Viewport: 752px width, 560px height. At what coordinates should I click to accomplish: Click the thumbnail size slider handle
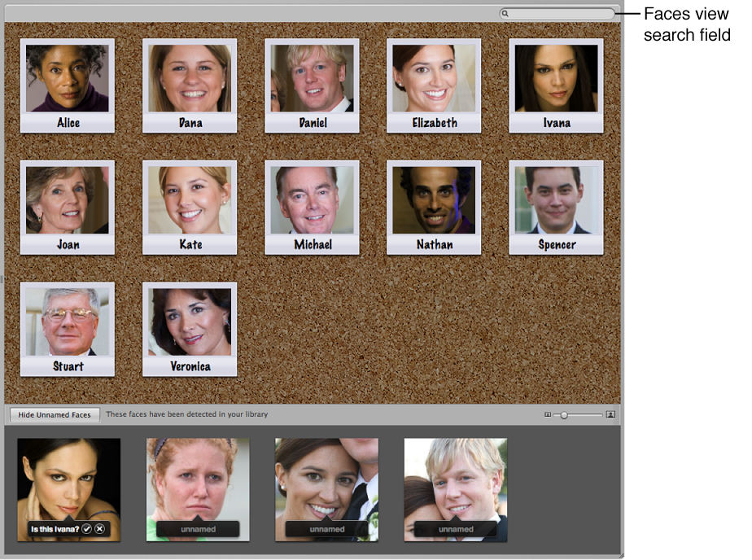[x=566, y=414]
